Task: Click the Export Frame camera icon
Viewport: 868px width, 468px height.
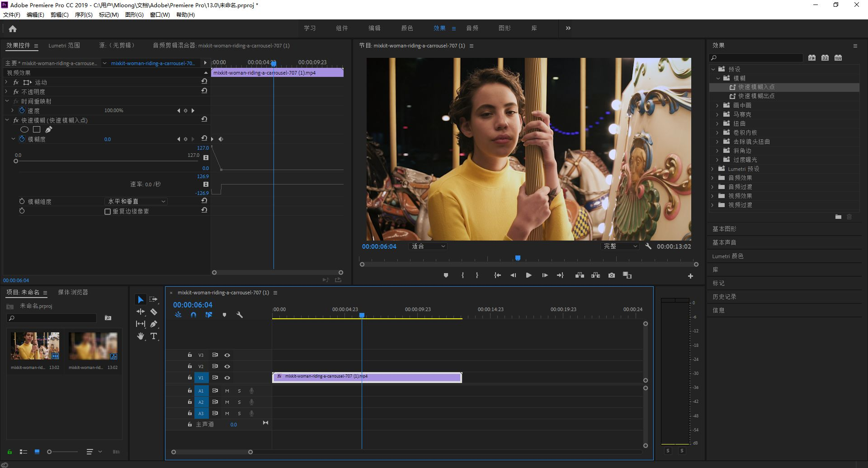Action: (x=611, y=275)
